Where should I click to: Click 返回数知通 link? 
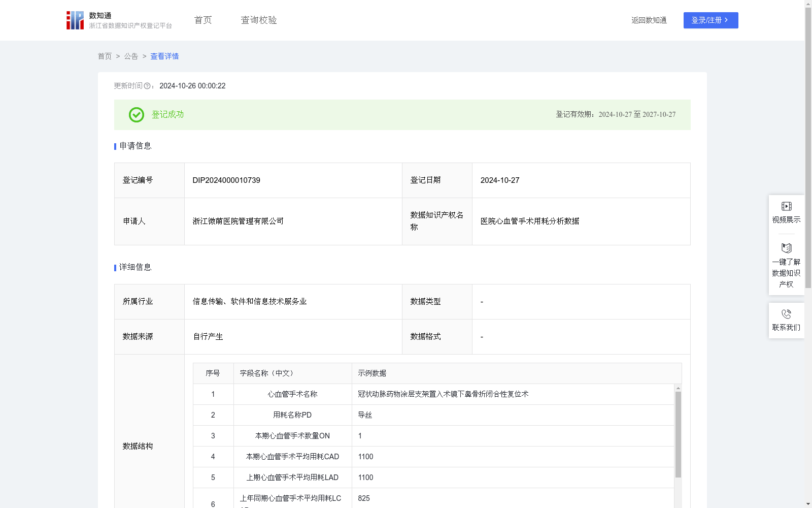tap(649, 20)
